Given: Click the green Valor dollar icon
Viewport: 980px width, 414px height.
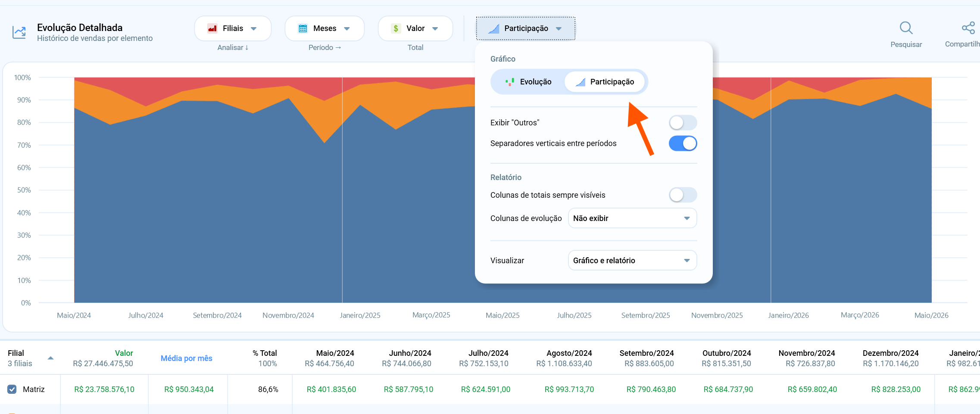Looking at the screenshot, I should pyautogui.click(x=396, y=28).
